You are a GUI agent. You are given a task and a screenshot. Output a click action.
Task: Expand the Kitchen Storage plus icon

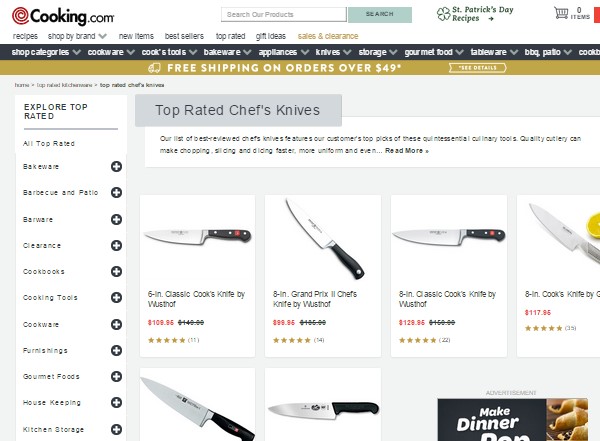tap(116, 430)
